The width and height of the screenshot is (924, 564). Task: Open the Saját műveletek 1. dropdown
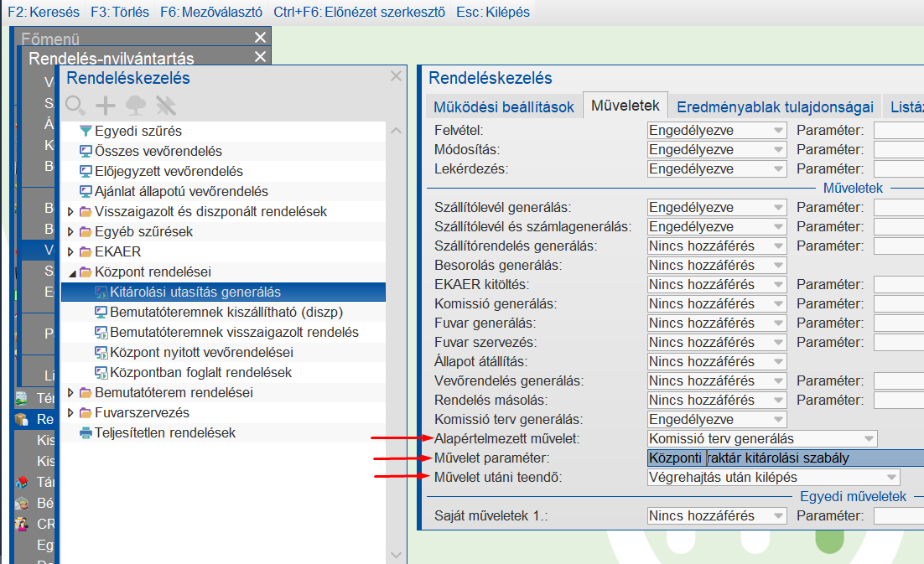point(717,515)
